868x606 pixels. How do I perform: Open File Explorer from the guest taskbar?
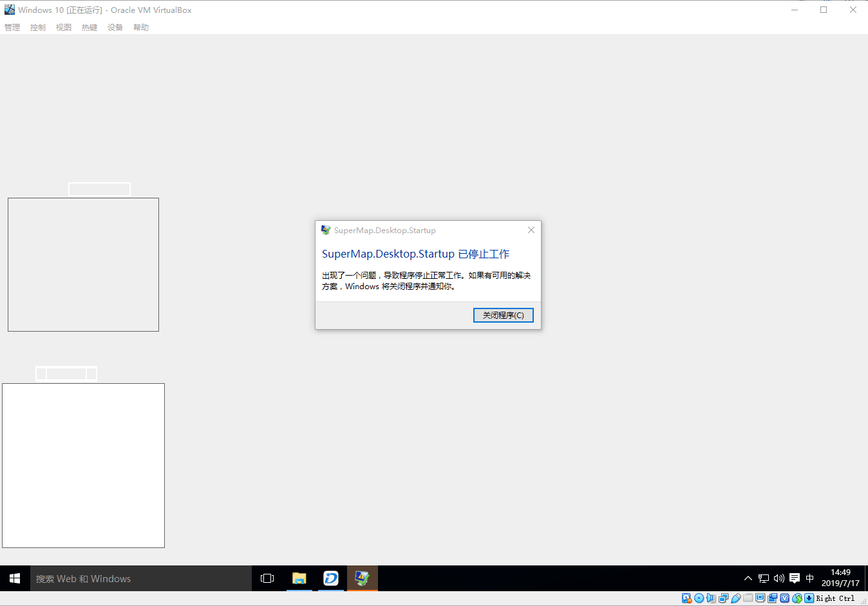pos(299,578)
